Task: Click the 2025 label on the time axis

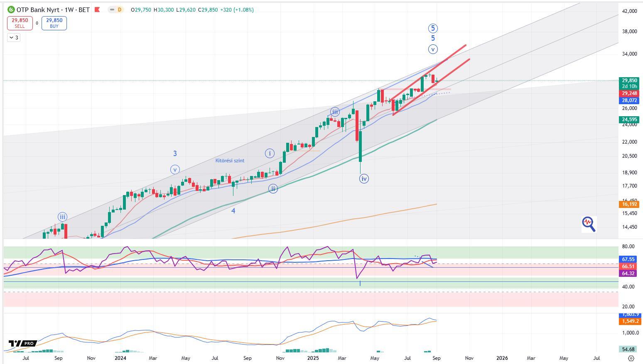Action: click(313, 358)
